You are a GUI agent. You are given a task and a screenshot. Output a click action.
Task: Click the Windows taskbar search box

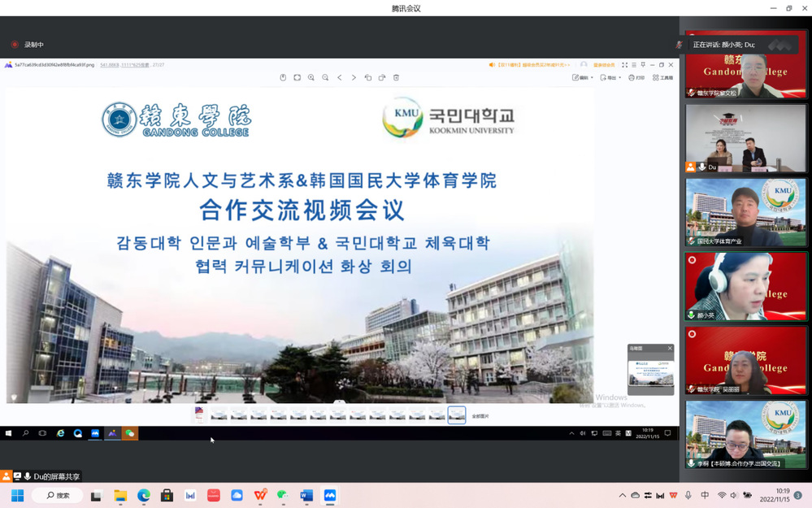[58, 495]
